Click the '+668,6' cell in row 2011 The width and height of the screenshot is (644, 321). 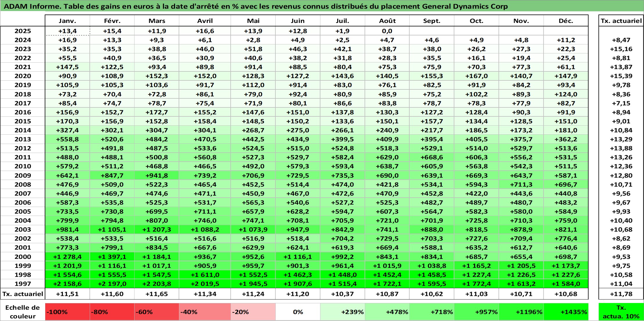point(432,157)
